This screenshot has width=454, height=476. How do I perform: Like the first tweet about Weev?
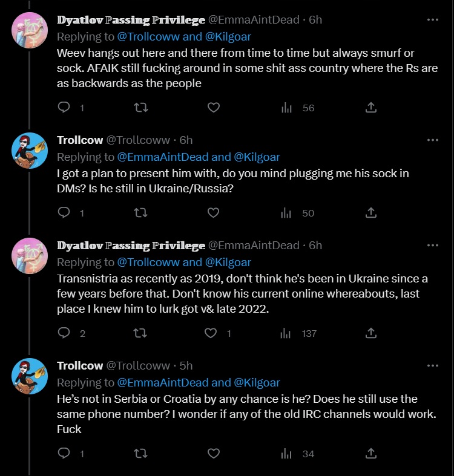(213, 108)
